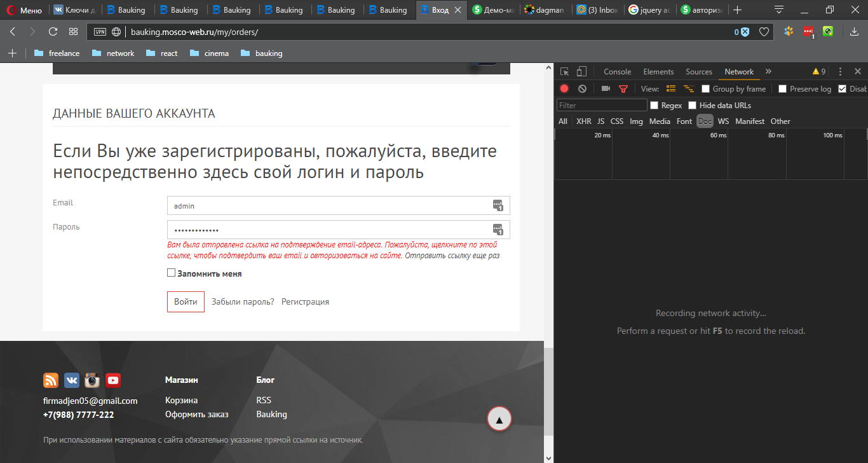Image resolution: width=868 pixels, height=463 pixels.
Task: Open the RSS feed icon in the footer
Action: (x=51, y=380)
